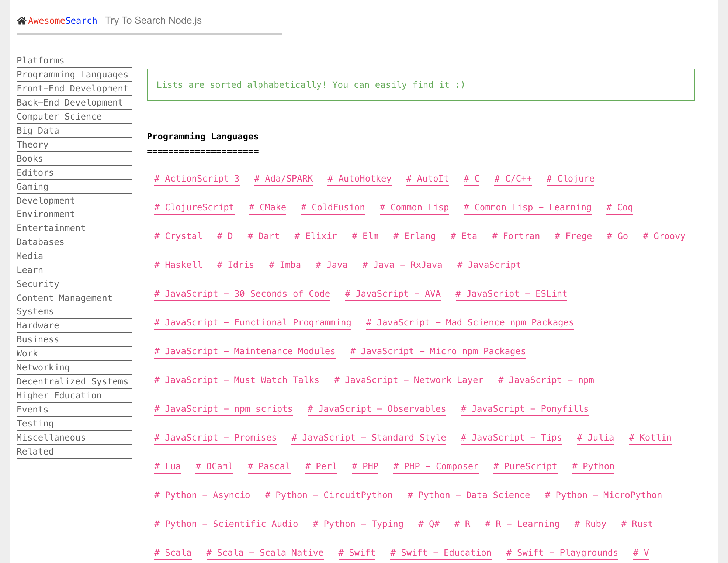
Task: Click the home icon next to AwesomeSearch
Action: [21, 20]
